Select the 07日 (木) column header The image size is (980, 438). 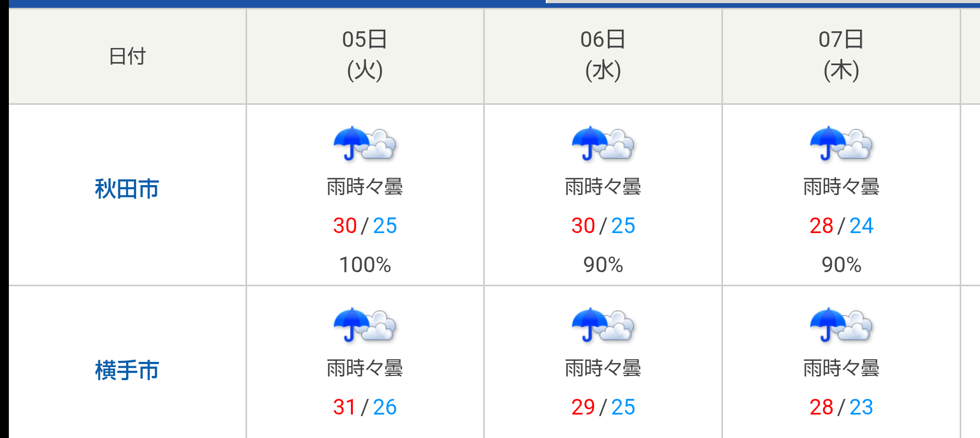pos(841,56)
